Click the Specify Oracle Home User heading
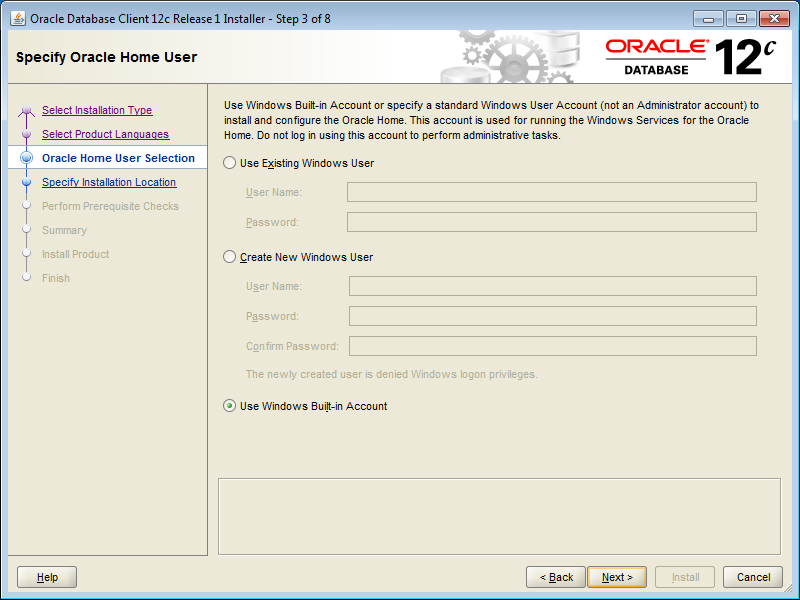 [106, 57]
